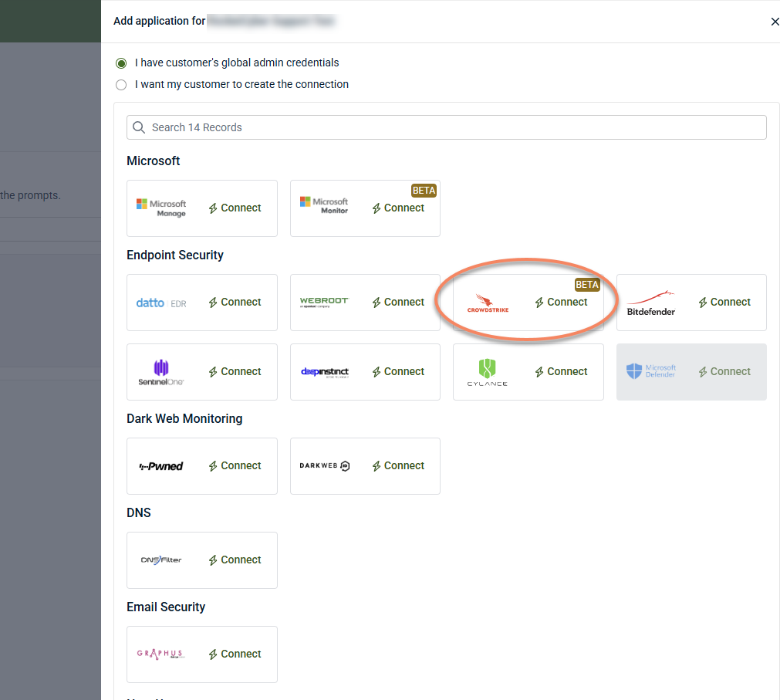Click the Bitdefender logo
This screenshot has width=780, height=700.
coord(650,303)
